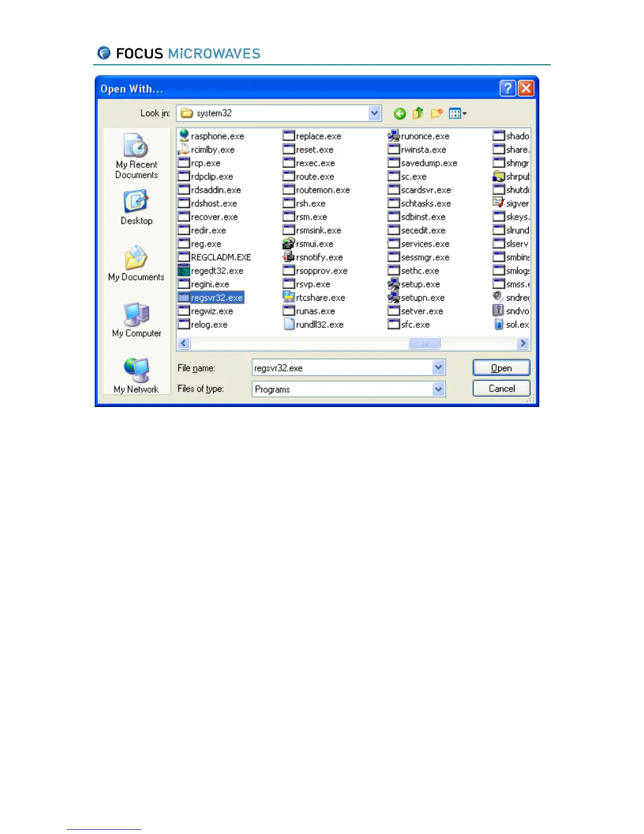644x834 pixels.
Task: Select schtasks.exe in the file list
Action: pos(420,203)
